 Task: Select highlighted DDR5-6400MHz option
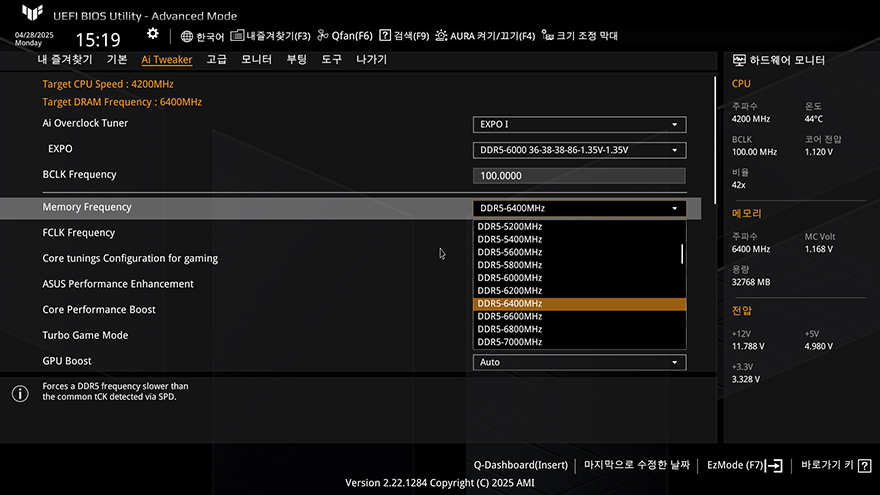pyautogui.click(x=579, y=304)
